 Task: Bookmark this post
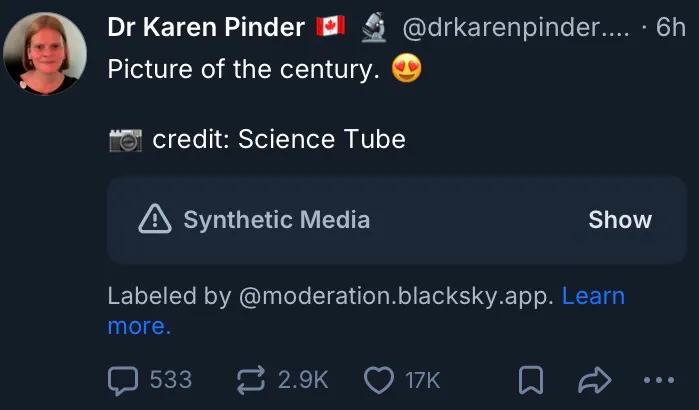(x=533, y=379)
